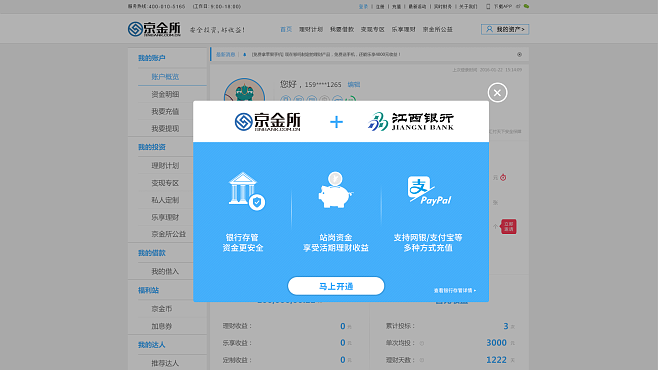This screenshot has width=658, height=370.
Task: Click the 银行存管 资金更安全 caption
Action: coord(243,243)
